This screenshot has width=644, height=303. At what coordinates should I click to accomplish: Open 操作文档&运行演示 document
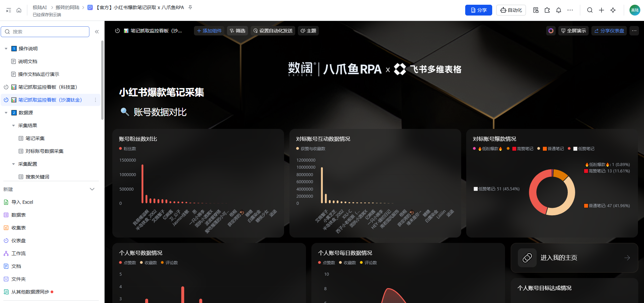point(38,74)
